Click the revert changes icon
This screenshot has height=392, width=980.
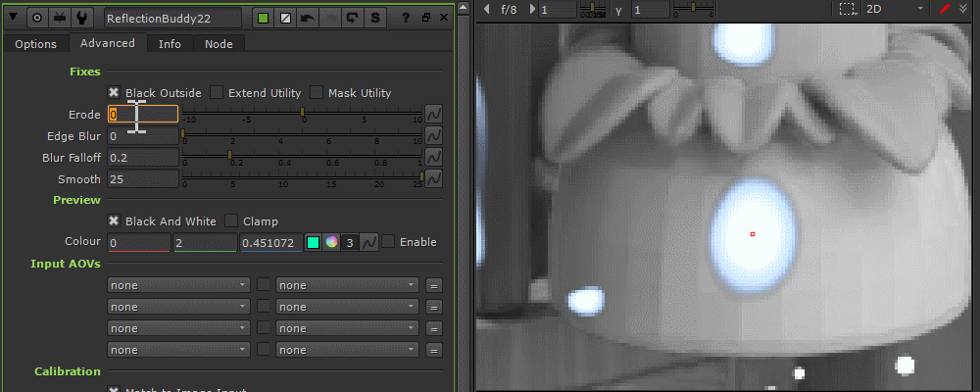(x=353, y=19)
